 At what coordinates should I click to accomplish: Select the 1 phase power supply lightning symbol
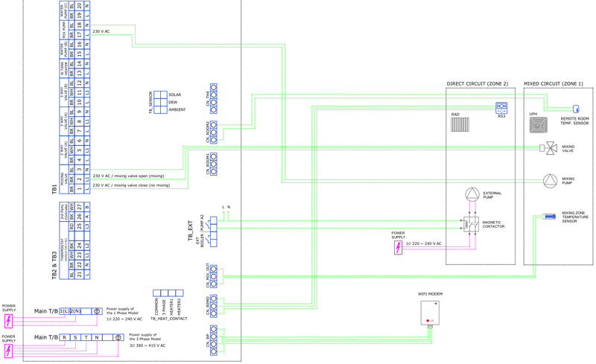click(8, 321)
